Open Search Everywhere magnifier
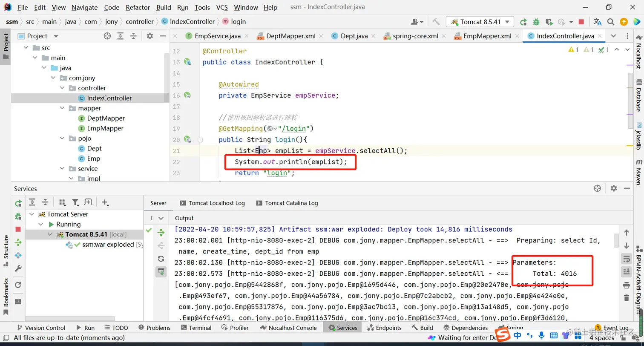 point(611,22)
